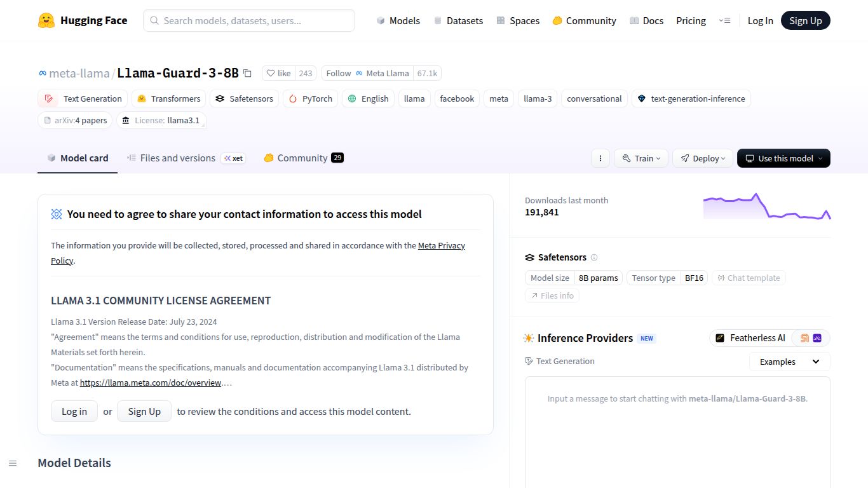Open the navbar additional menu icon
Image resolution: width=868 pixels, height=488 pixels.
pos(724,20)
